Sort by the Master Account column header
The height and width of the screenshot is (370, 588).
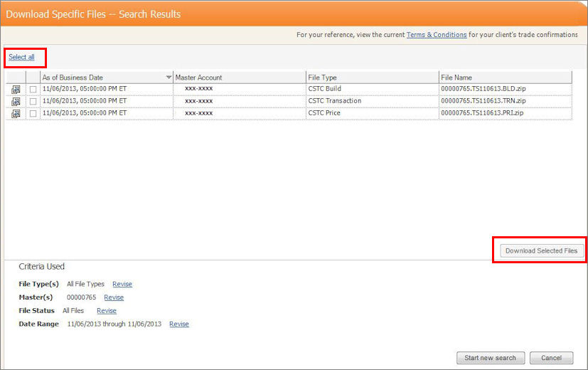tap(198, 78)
